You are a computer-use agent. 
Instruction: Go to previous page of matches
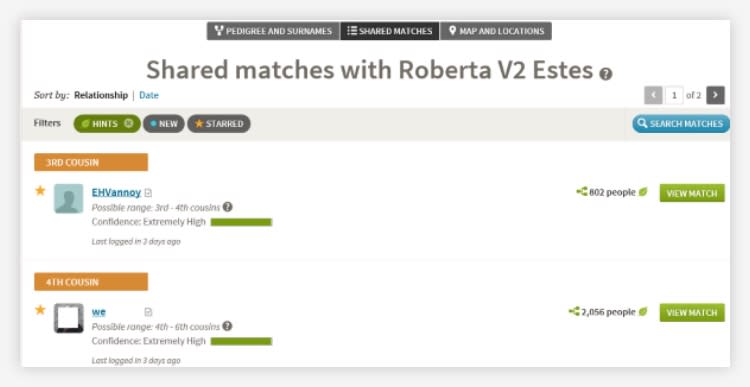(x=653, y=95)
